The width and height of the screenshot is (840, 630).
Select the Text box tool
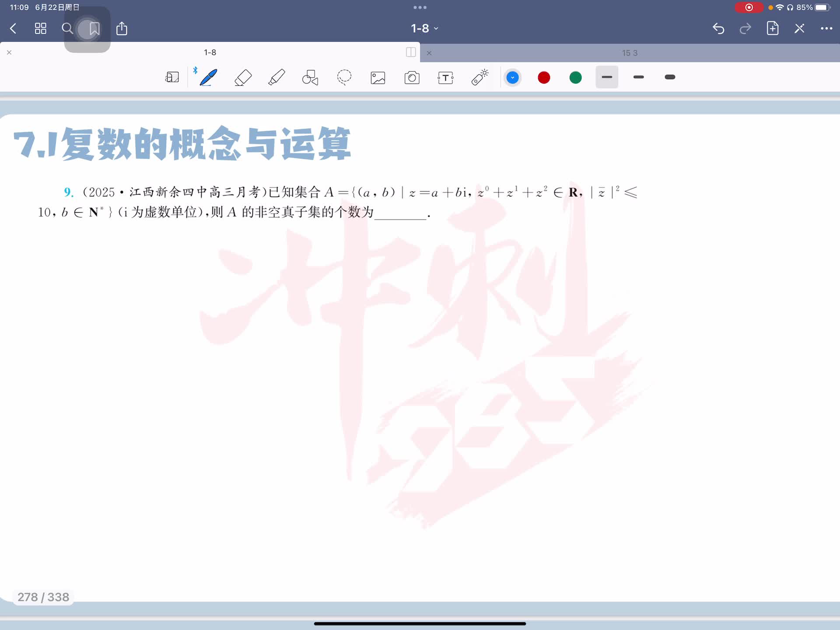click(445, 78)
